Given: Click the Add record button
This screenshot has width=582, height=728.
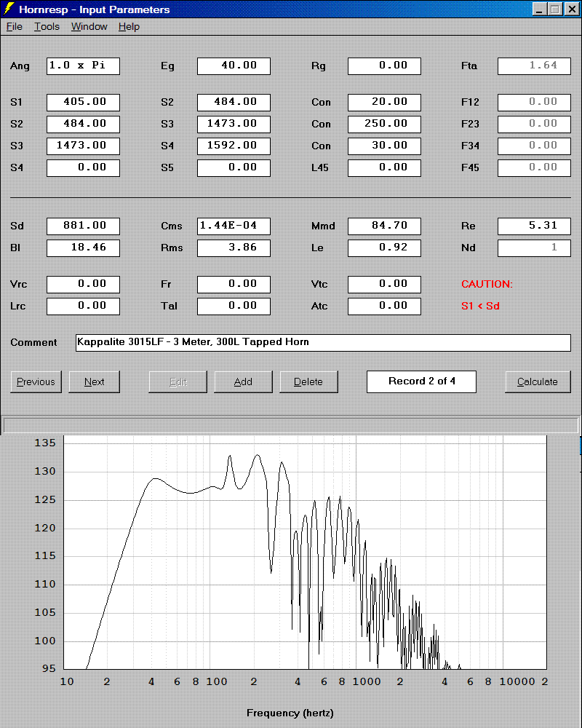Looking at the screenshot, I should click(243, 381).
